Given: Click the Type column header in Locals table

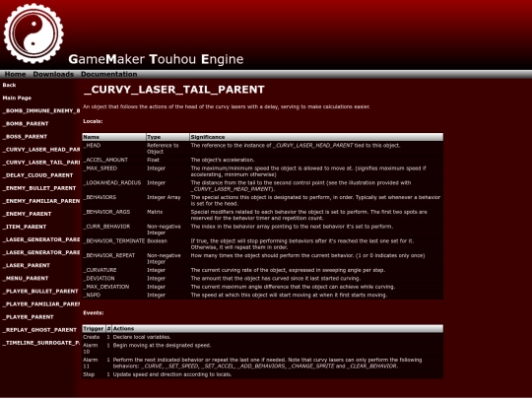Looking at the screenshot, I should pyautogui.click(x=167, y=137).
